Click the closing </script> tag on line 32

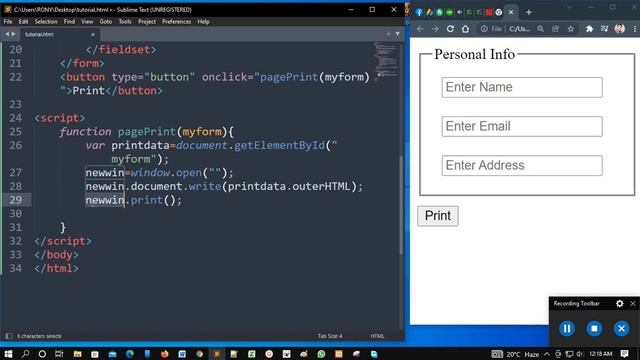(63, 241)
